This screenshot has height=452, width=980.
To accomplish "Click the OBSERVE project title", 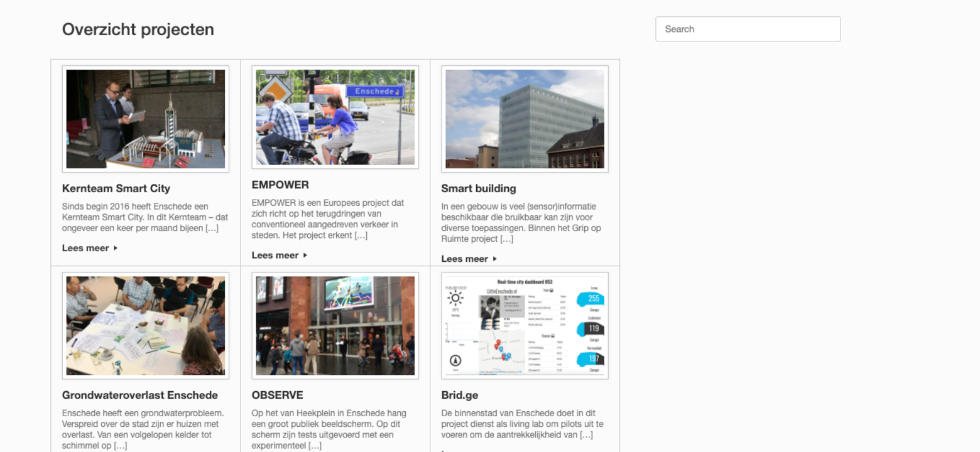I will (x=277, y=395).
